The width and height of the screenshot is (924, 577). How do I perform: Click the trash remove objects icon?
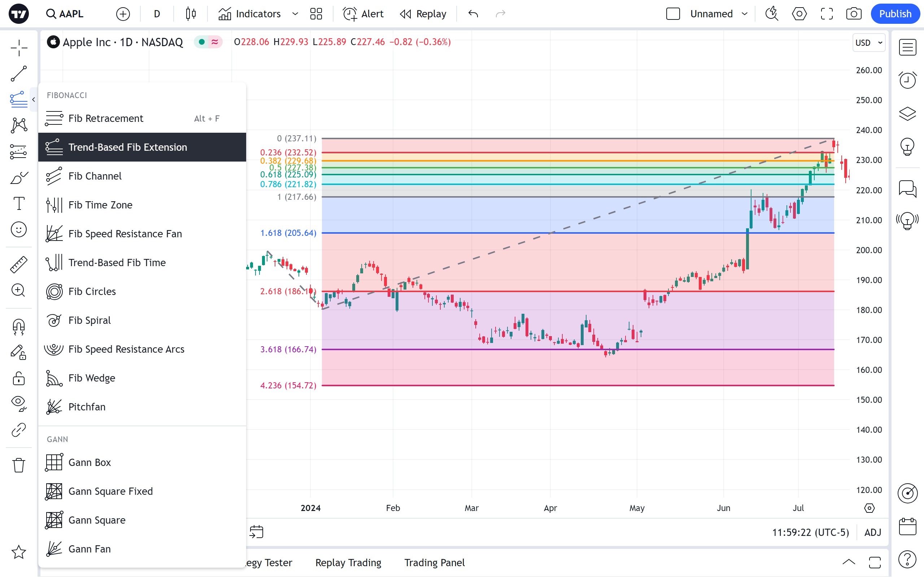(x=18, y=465)
